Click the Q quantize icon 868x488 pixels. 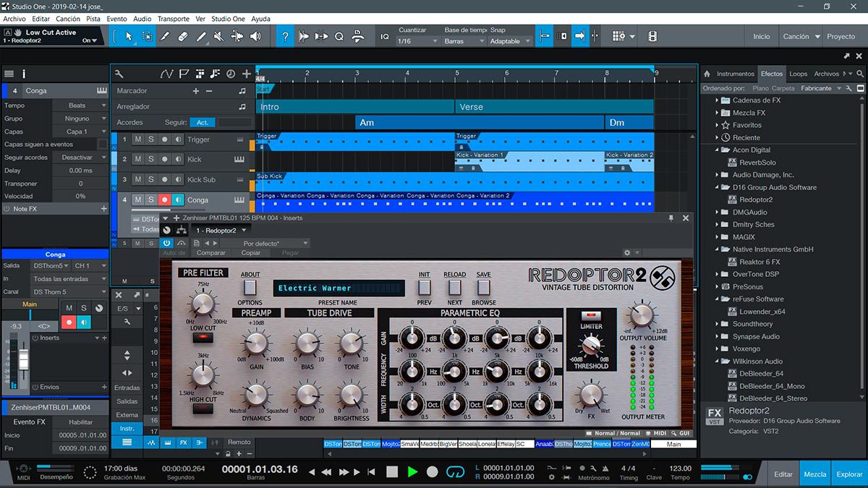tap(339, 36)
